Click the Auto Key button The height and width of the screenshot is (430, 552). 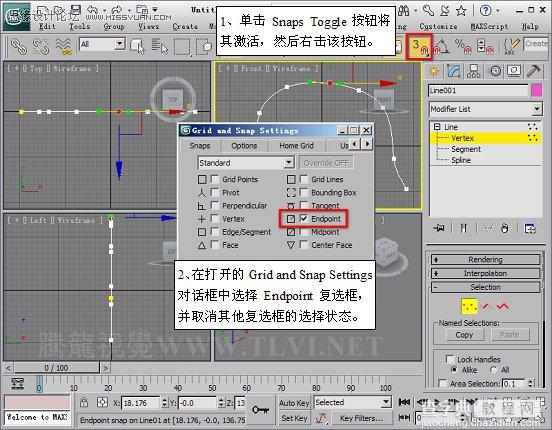coord(294,403)
